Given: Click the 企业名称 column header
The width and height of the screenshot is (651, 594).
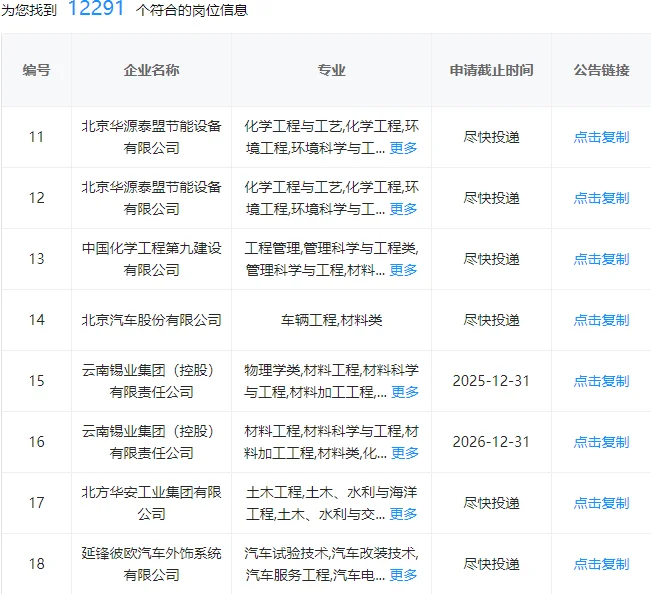Looking at the screenshot, I should tap(152, 70).
